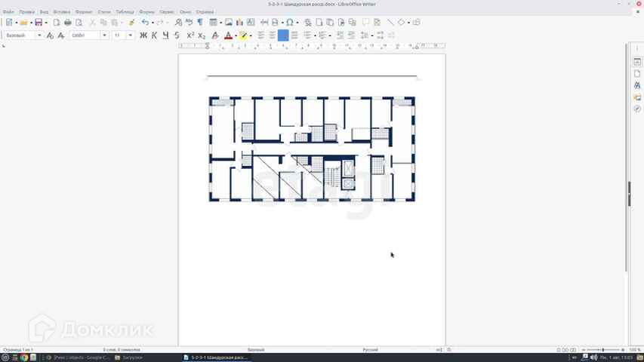Open the sidebar Properties panel icon
This screenshot has height=362, width=644.
(637, 62)
